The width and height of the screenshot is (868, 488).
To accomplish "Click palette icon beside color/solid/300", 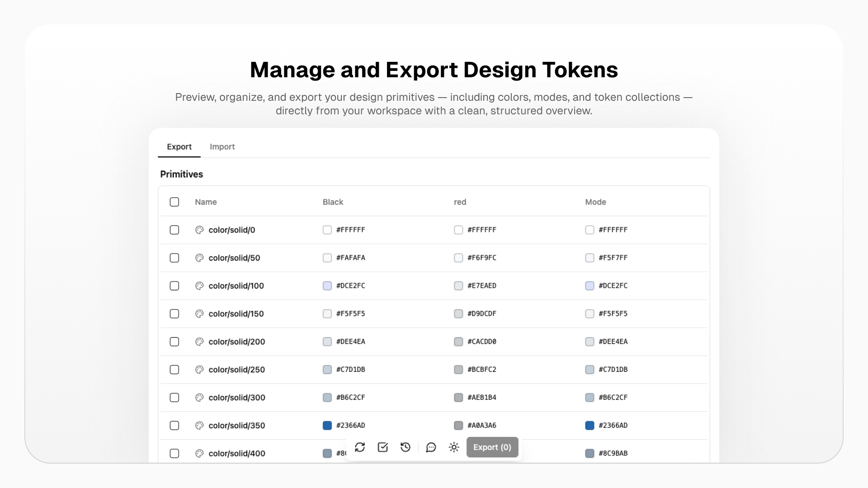I will click(x=199, y=398).
